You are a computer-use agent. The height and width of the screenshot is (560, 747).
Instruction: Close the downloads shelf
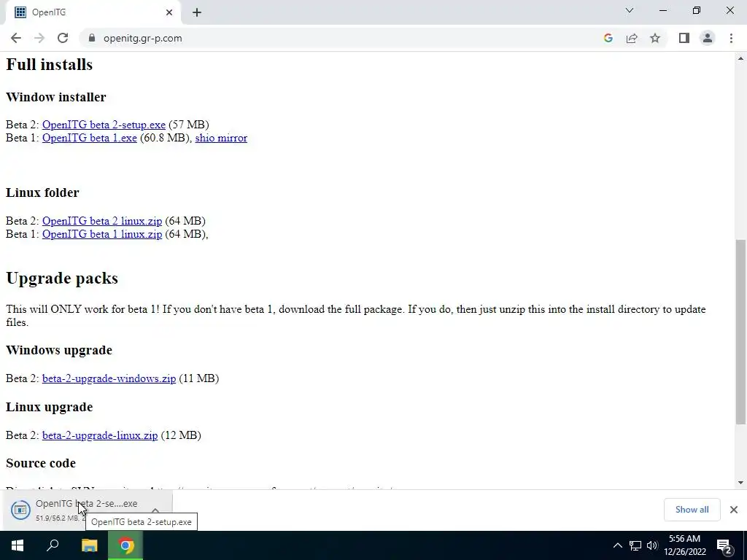point(734,510)
